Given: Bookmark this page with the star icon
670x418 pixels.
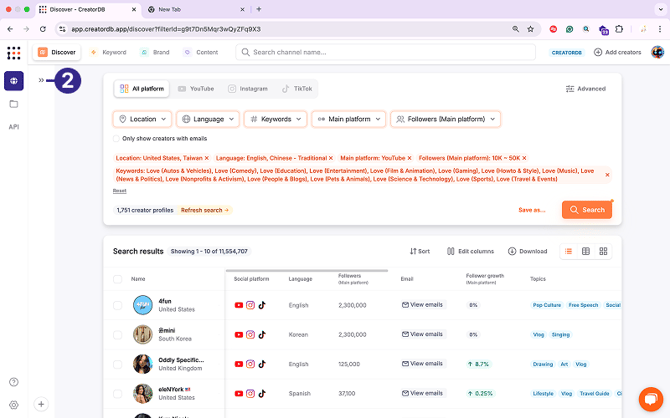Looking at the screenshot, I should point(530,29).
